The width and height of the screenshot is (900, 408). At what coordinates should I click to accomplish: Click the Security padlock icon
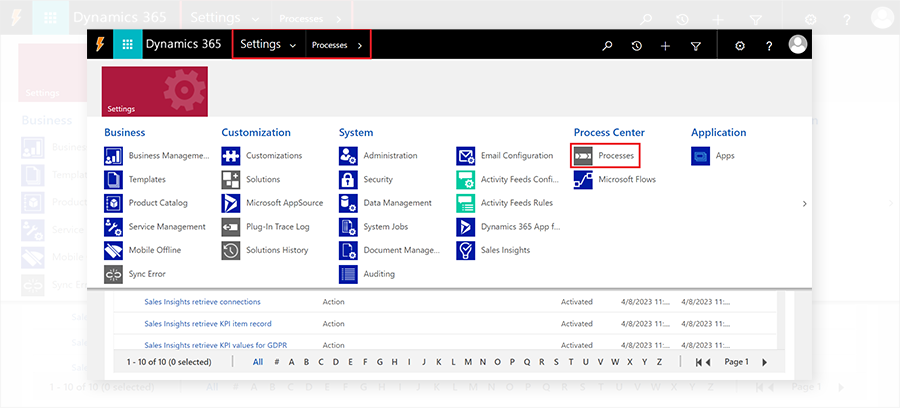[x=348, y=180]
